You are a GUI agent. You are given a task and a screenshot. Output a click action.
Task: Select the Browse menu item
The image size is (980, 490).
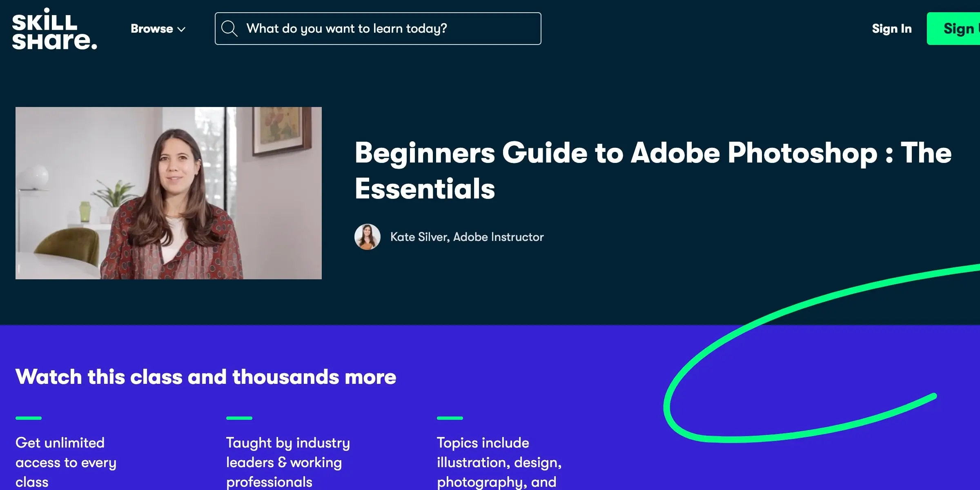pyautogui.click(x=151, y=29)
